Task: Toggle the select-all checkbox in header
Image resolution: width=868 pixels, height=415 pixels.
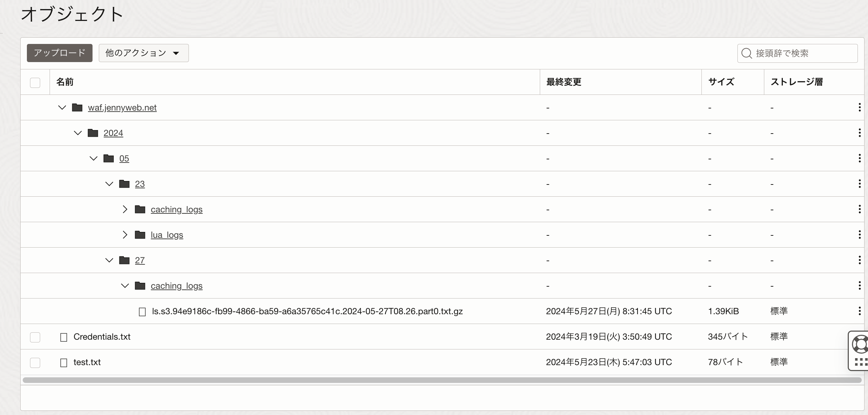Action: pyautogui.click(x=35, y=83)
